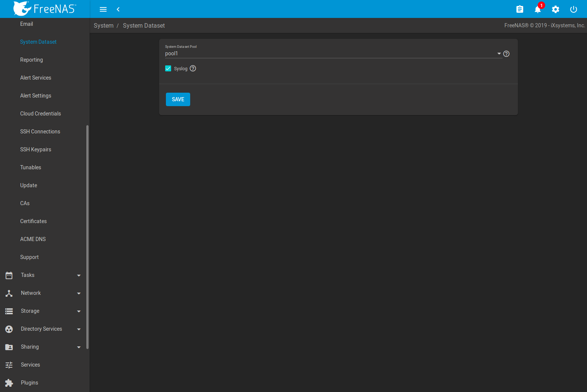
Task: Open the CAs page
Action: coord(25,203)
